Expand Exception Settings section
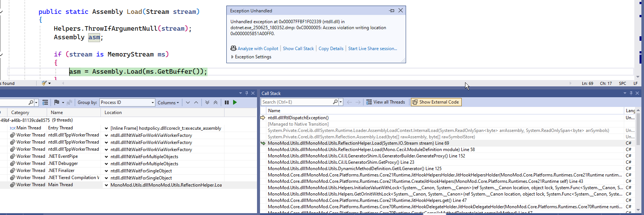Screen dimensions: 644x215 pyautogui.click(x=251, y=57)
